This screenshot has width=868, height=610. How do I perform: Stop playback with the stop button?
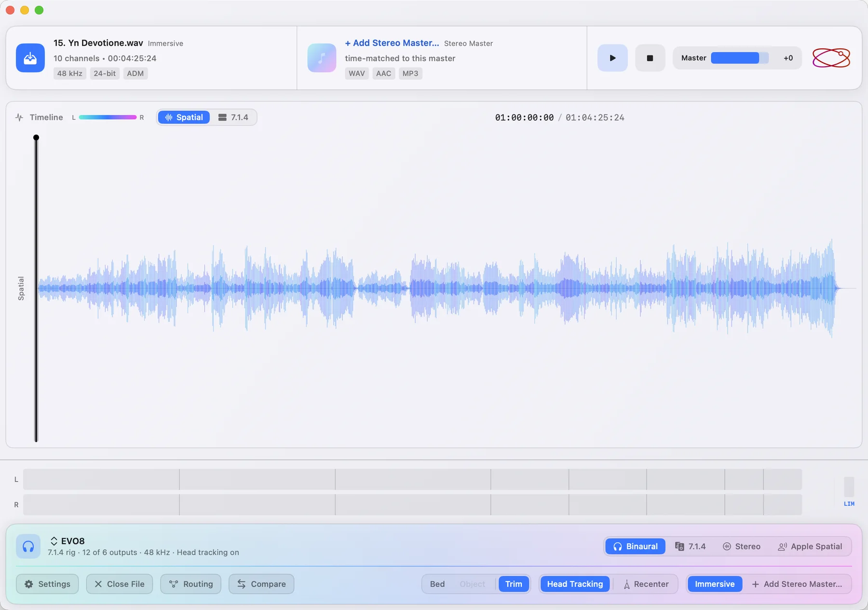650,58
